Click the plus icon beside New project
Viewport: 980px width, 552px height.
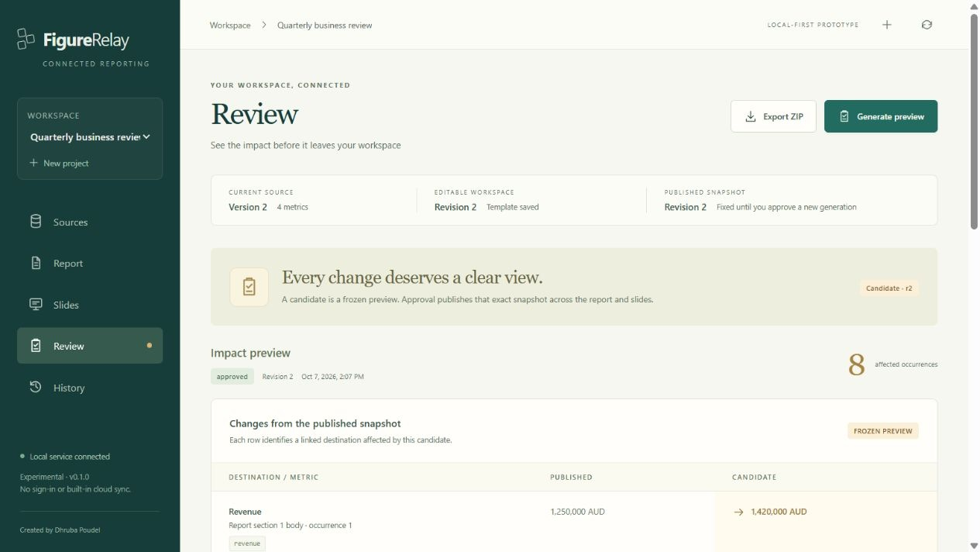coord(33,163)
